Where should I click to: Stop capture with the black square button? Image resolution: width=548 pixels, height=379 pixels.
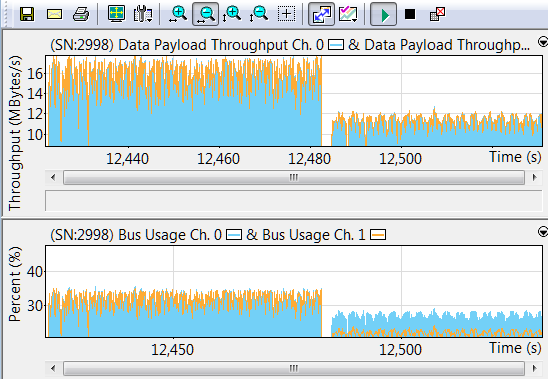point(410,14)
